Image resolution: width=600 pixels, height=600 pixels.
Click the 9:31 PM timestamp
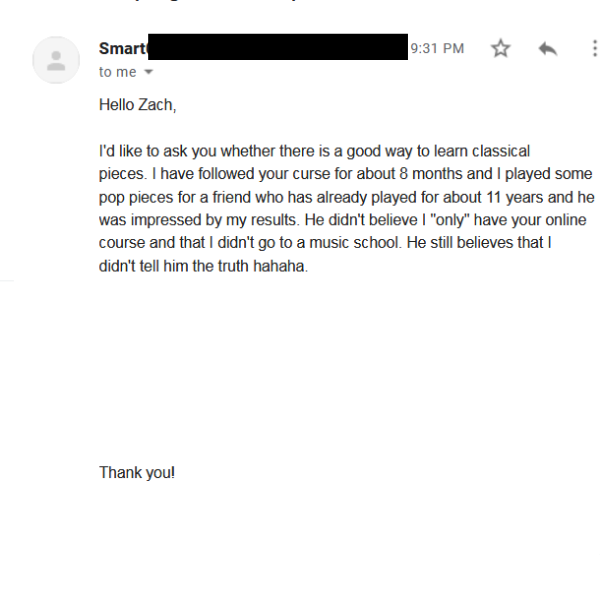(x=437, y=48)
